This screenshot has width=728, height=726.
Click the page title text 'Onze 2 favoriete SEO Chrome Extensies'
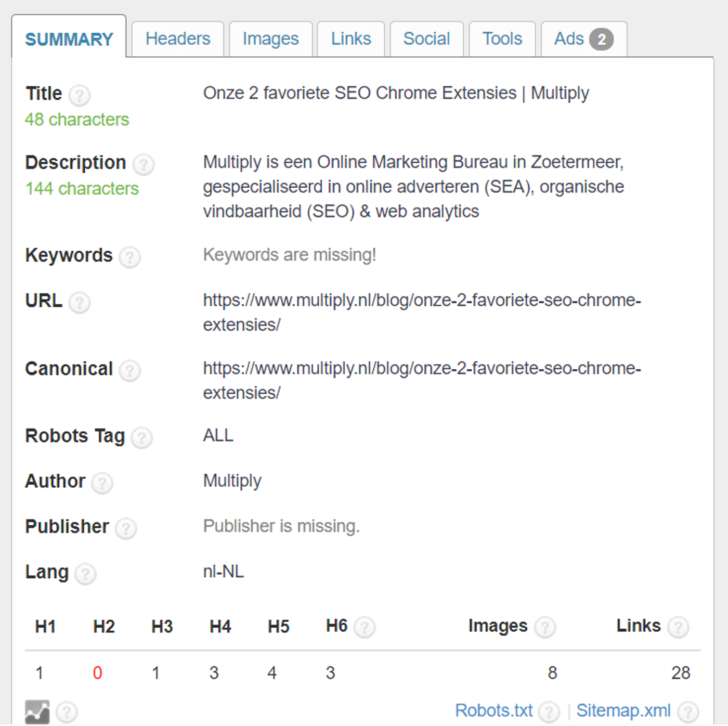(360, 93)
